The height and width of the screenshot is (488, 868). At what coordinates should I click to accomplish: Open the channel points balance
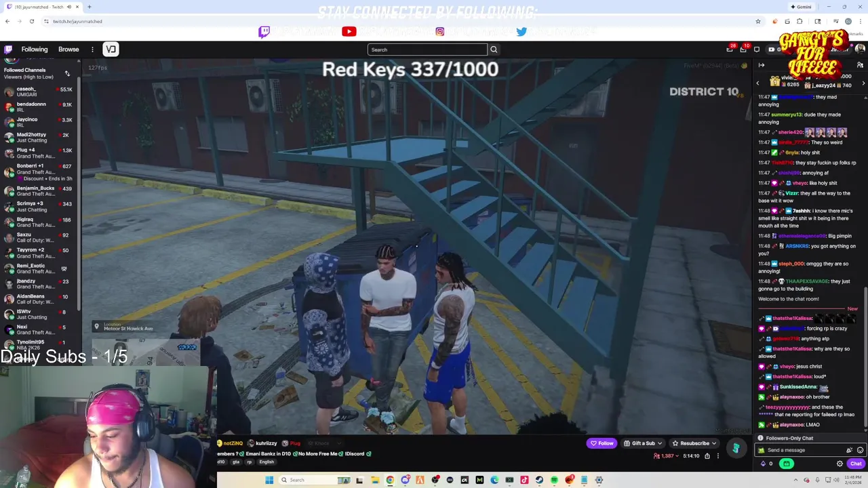(767, 464)
